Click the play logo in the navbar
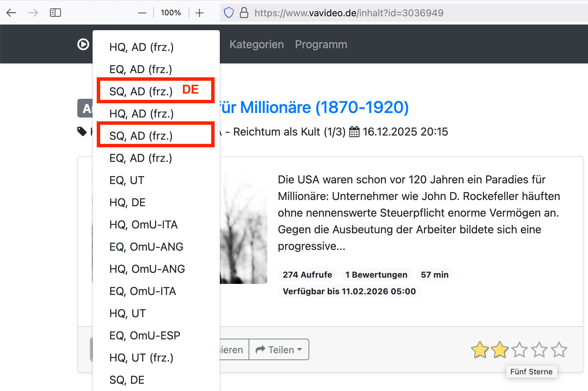The width and height of the screenshot is (588, 391). [x=83, y=44]
